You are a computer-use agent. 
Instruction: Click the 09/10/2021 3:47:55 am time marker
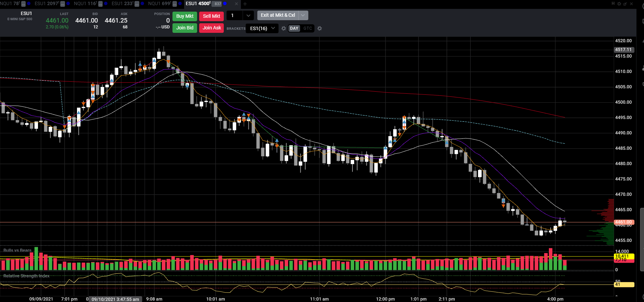tap(115, 299)
